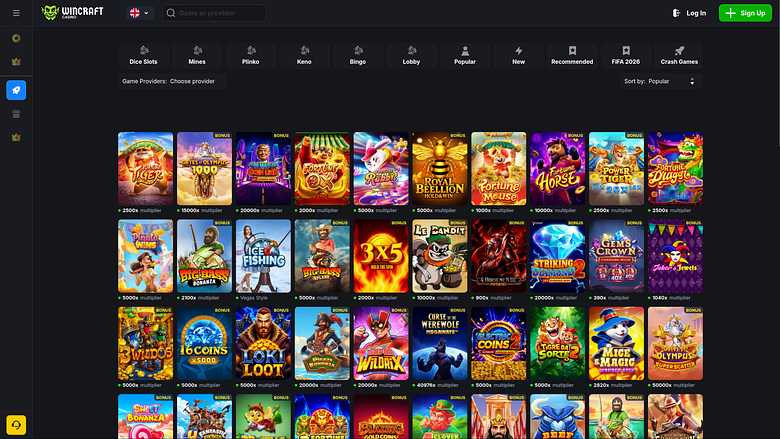Select the highlighted rocket sidebar icon

[16, 90]
